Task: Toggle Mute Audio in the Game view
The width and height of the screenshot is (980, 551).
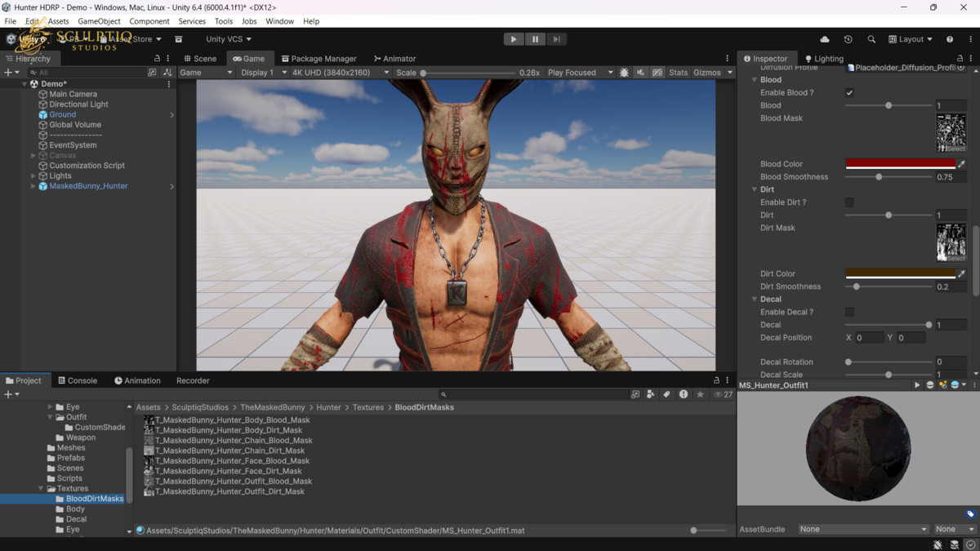Action: click(x=641, y=73)
